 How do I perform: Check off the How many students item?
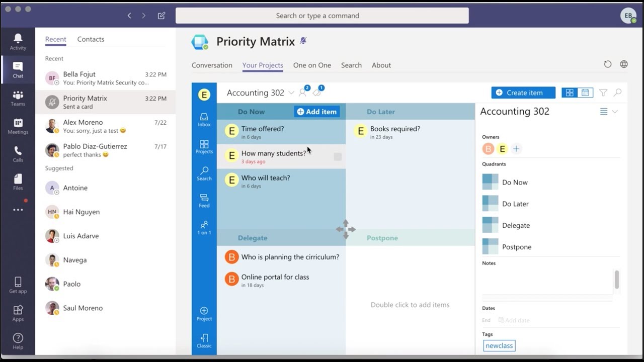point(338,157)
